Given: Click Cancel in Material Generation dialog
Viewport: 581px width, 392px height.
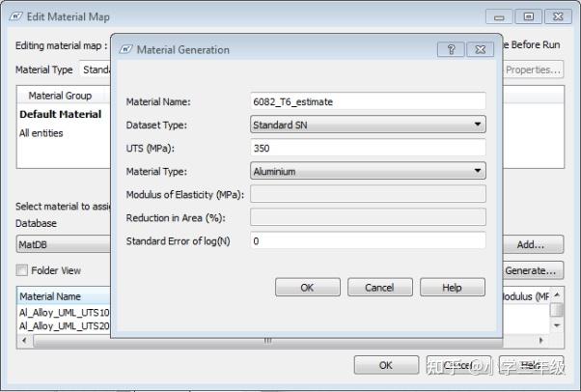Looking at the screenshot, I should point(380,288).
